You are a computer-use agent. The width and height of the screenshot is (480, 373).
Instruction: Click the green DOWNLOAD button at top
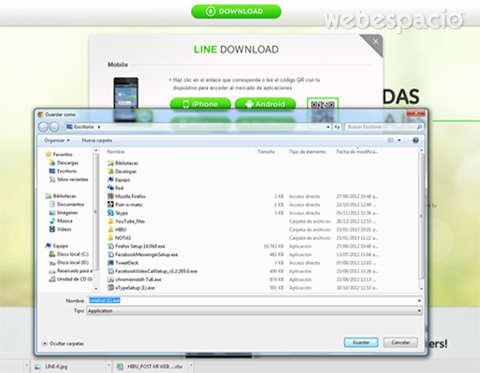236,11
